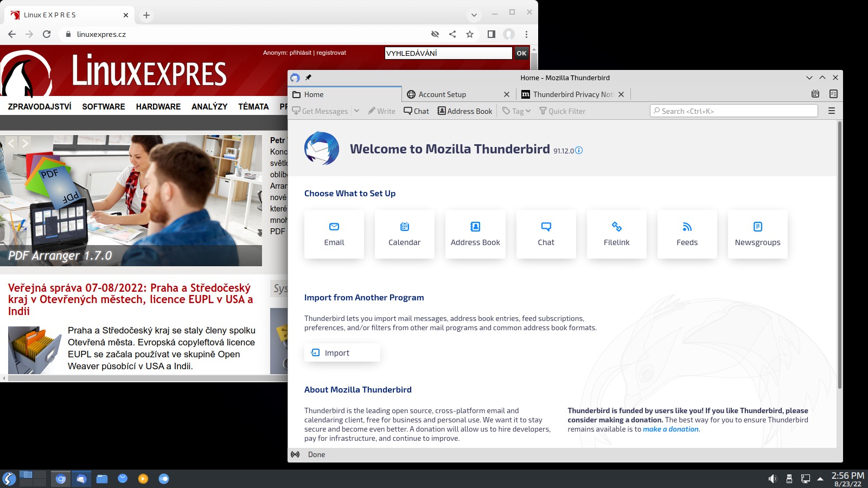Open Filelink setup card
868x488 pixels.
click(617, 234)
